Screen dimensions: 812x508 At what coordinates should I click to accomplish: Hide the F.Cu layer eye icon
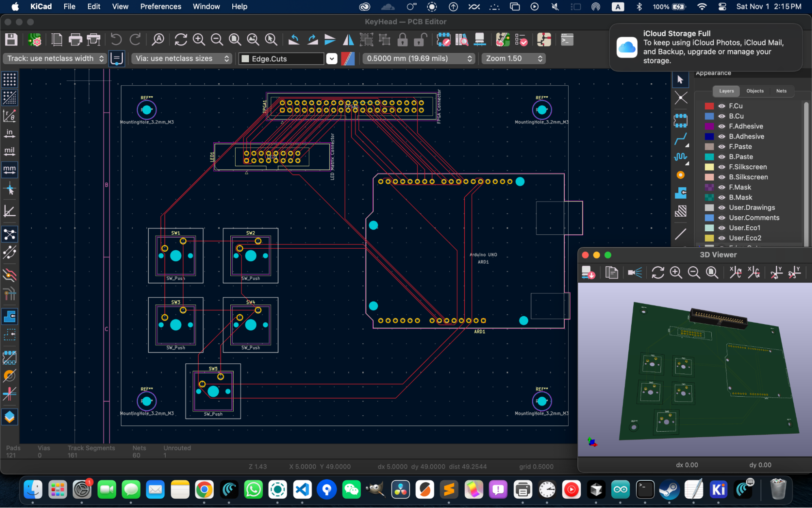721,106
